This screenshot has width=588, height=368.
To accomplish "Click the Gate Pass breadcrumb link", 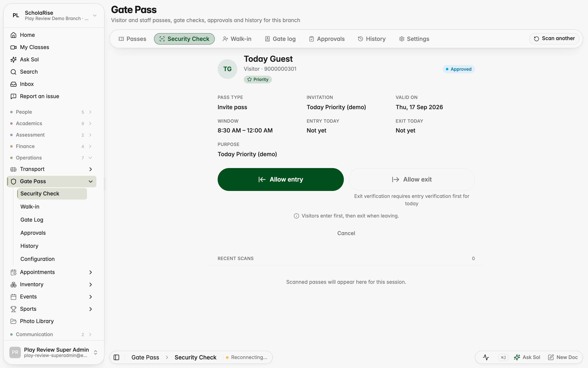I will pyautogui.click(x=145, y=357).
